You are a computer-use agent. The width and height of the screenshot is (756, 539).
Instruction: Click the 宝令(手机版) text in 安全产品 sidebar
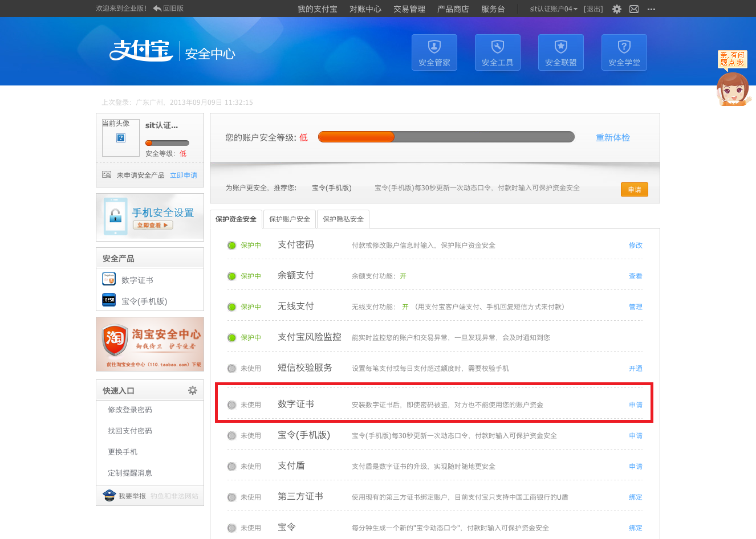pos(144,301)
